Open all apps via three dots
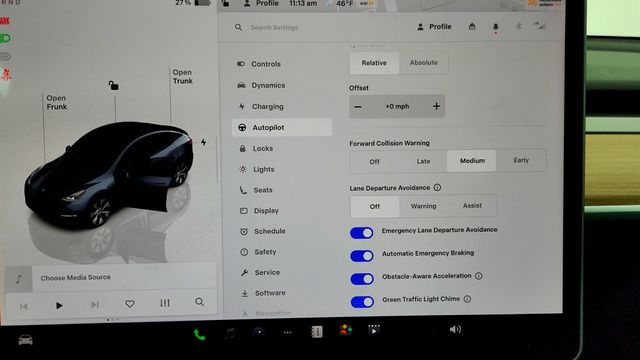 (x=288, y=332)
